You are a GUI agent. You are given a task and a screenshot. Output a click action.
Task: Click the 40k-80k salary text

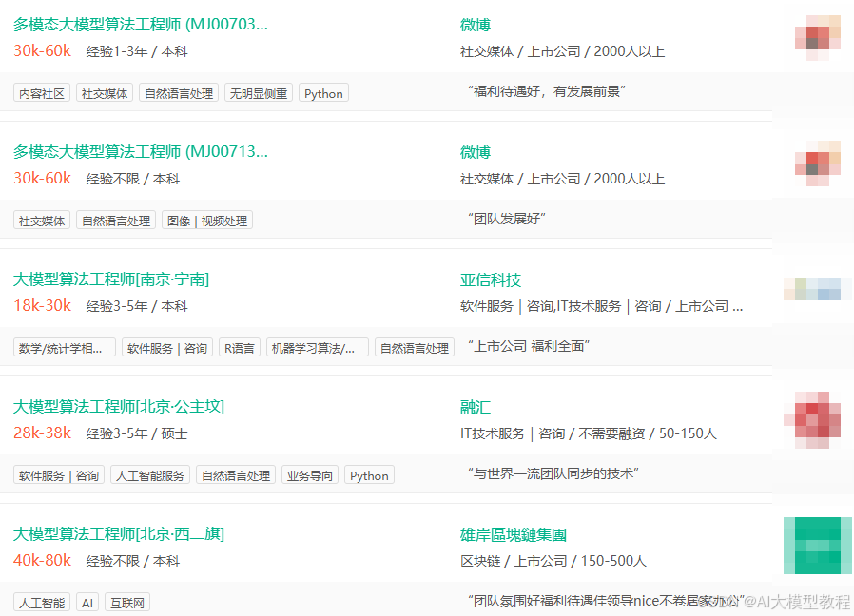point(43,561)
